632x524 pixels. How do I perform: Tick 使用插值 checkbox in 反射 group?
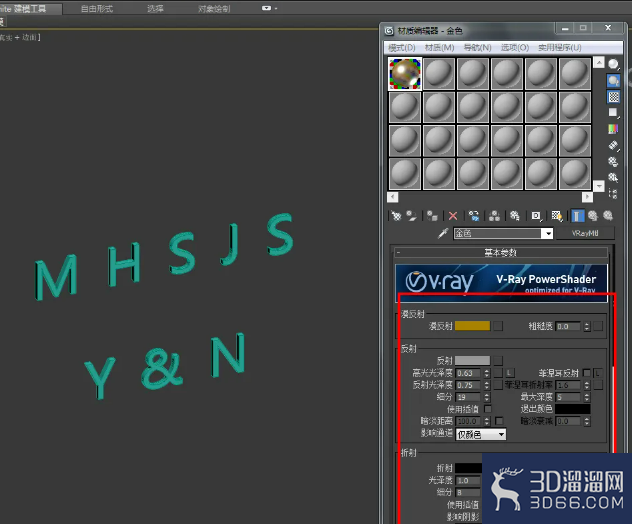(x=488, y=409)
